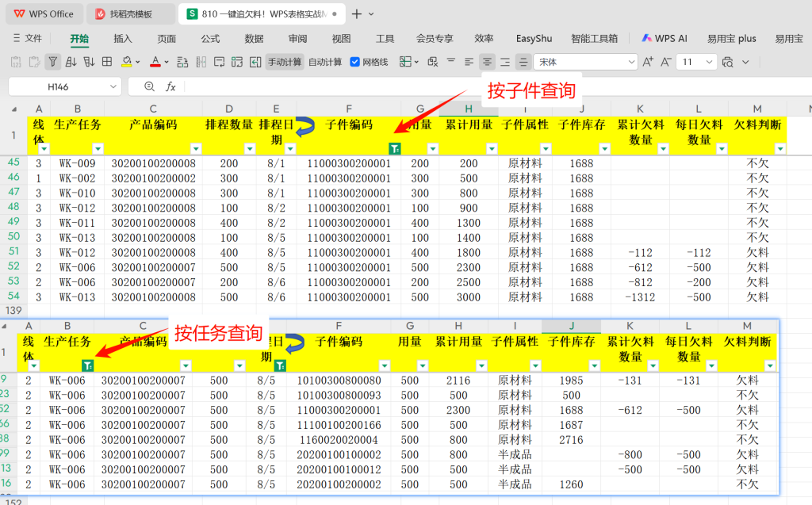Expand more toolbar options chevron
812x505 pixels.
tap(745, 62)
